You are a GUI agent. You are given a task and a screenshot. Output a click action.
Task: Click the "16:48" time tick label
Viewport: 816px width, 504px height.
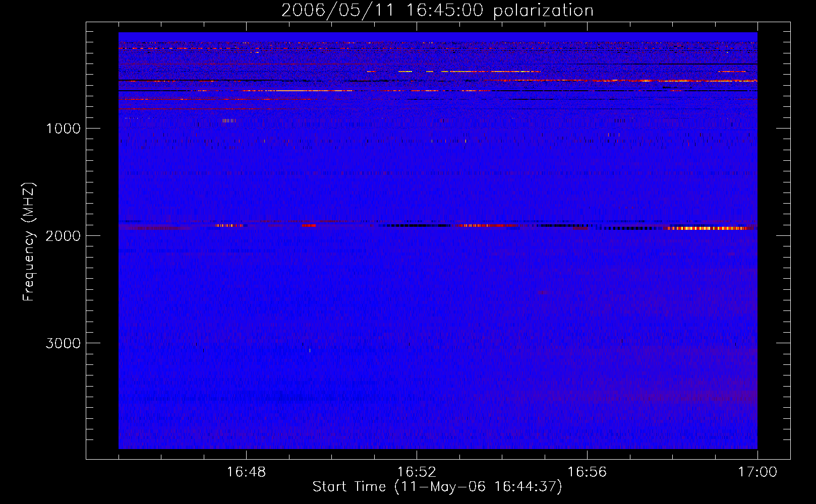click(246, 472)
